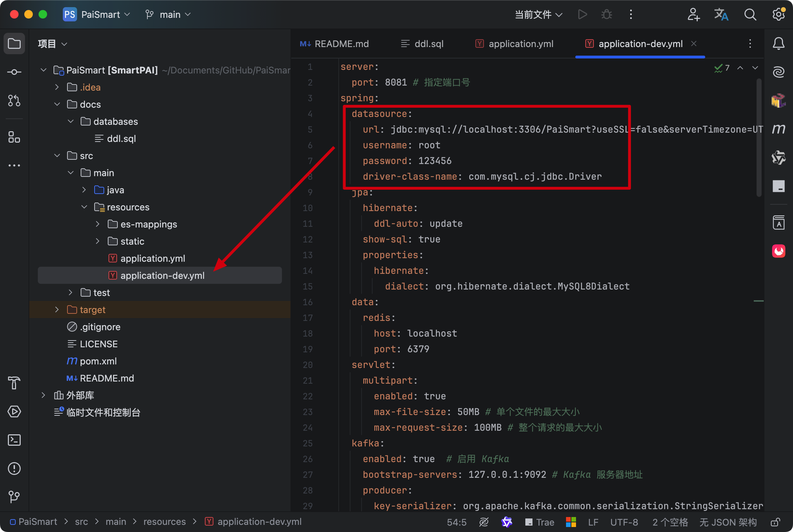Toggle the Project tool window folder icon
Image resolution: width=793 pixels, height=532 pixels.
14,44
